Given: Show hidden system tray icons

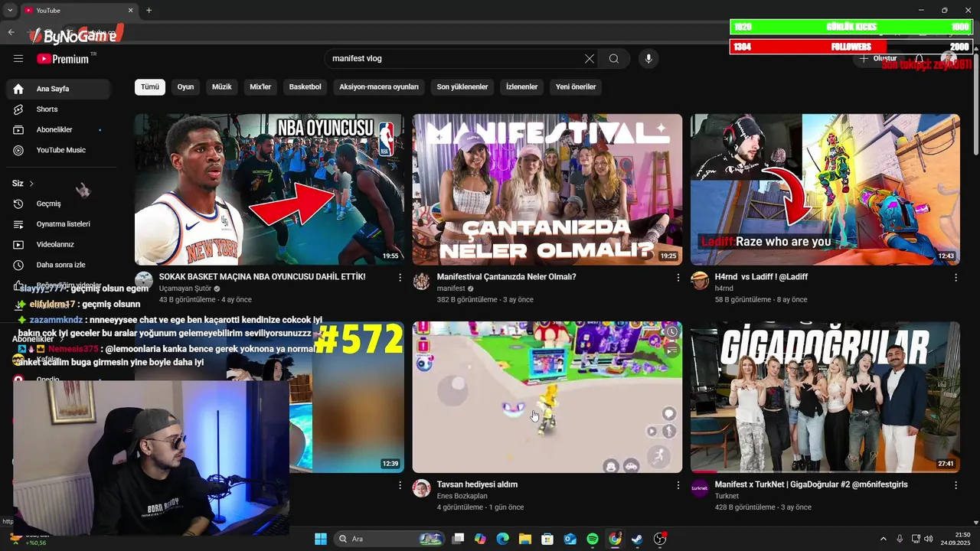Looking at the screenshot, I should click(883, 539).
